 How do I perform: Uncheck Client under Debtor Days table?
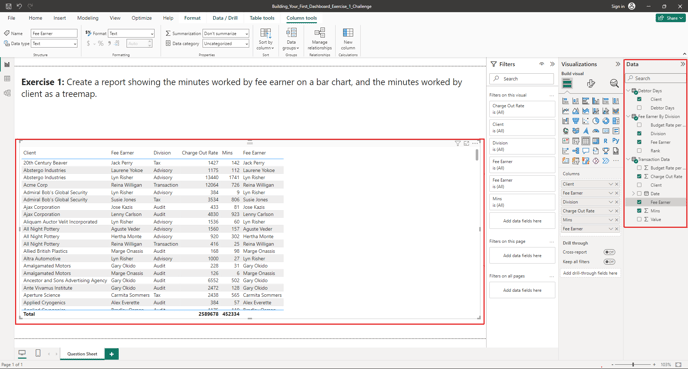[639, 99]
